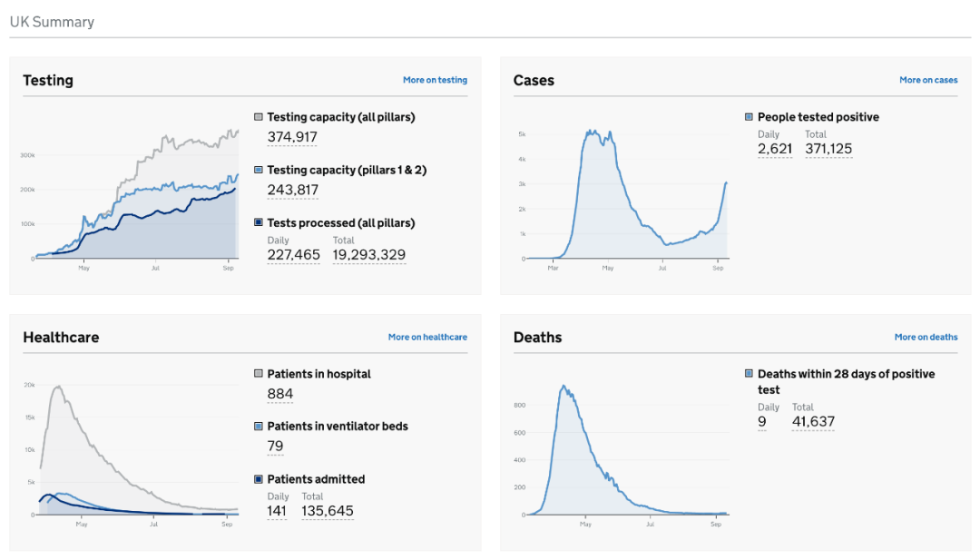Click Tests processed (all pillars) legend swatch
This screenshot has width=980, height=560.
(258, 222)
